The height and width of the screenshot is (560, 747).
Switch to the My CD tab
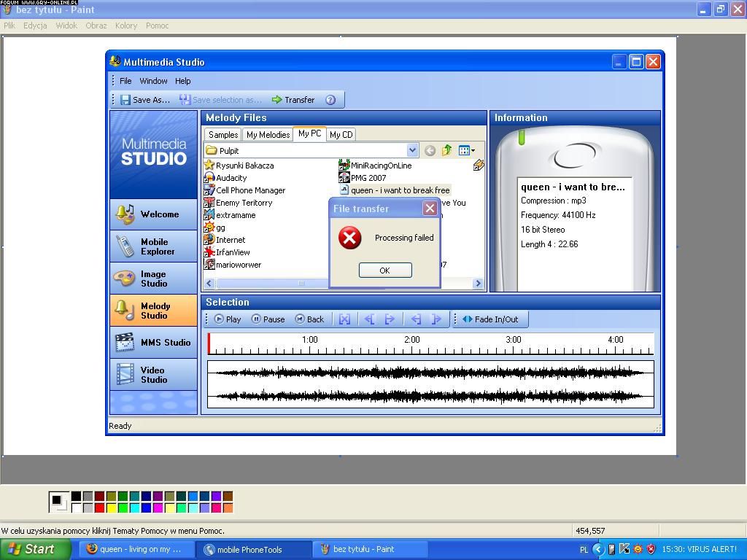(341, 135)
